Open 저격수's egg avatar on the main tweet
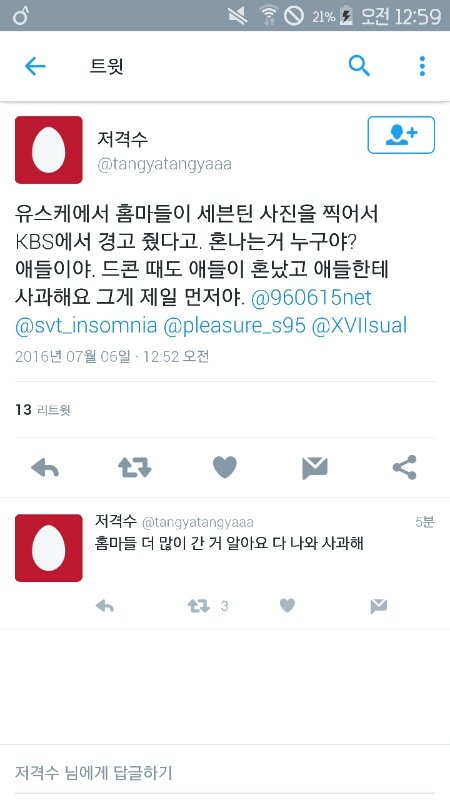The image size is (450, 800). click(x=48, y=150)
